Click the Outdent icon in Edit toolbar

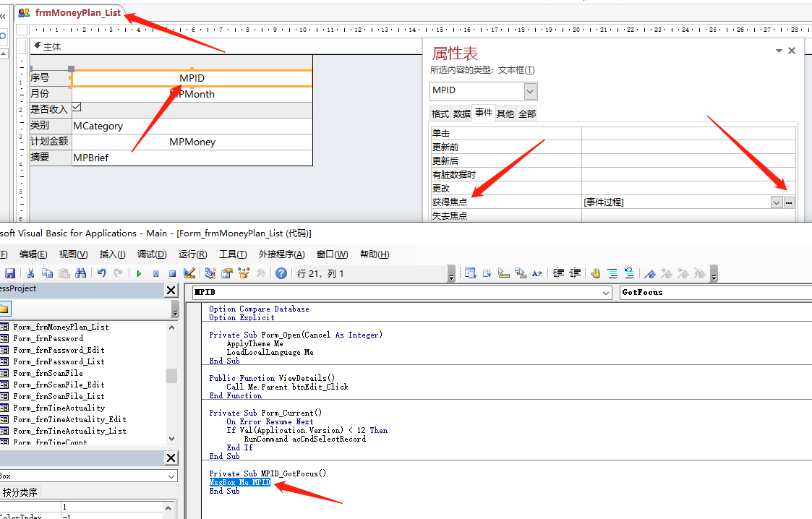point(576,273)
